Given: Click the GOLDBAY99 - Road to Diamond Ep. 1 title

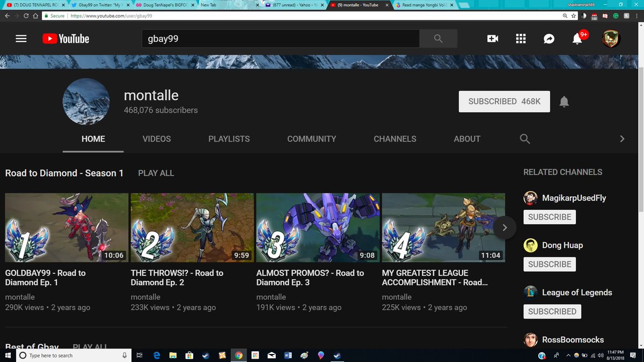Looking at the screenshot, I should 46,278.
